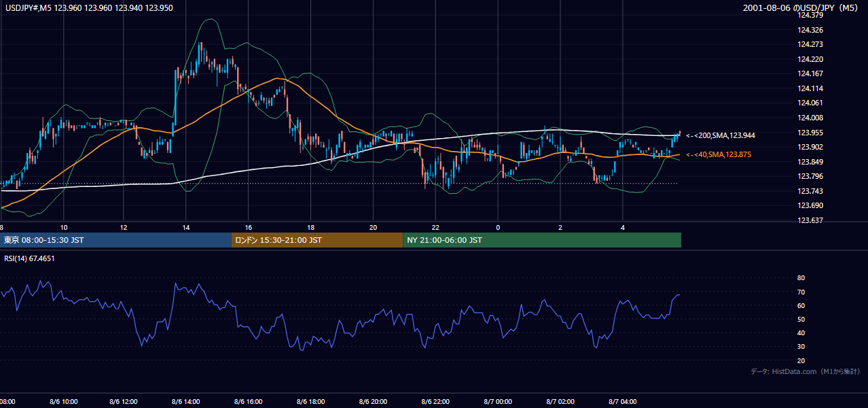Viewport: 868px width, 408px height.
Task: Click the 40 SMA label 123.875
Action: click(719, 155)
